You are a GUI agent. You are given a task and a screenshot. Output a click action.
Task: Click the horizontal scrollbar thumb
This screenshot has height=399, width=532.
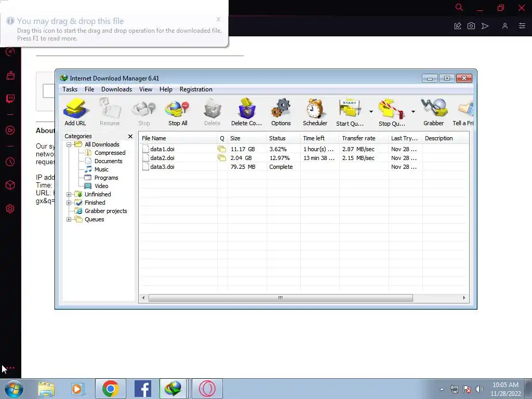point(281,298)
